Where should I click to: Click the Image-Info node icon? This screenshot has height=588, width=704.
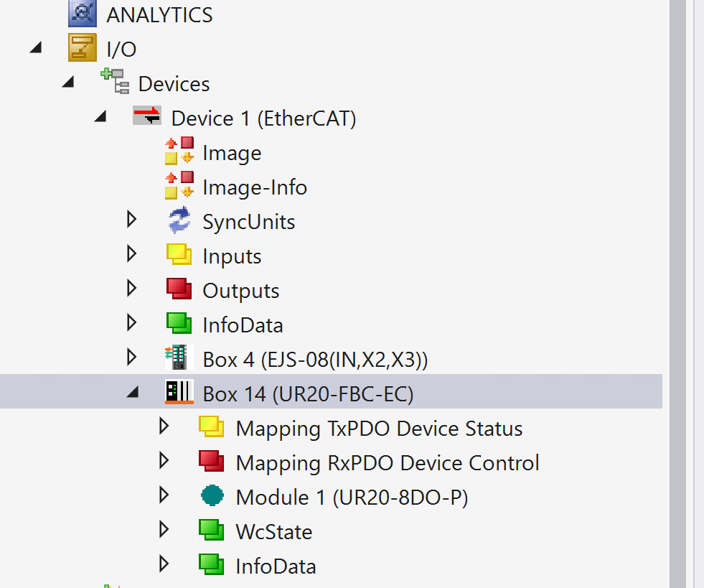tap(179, 187)
